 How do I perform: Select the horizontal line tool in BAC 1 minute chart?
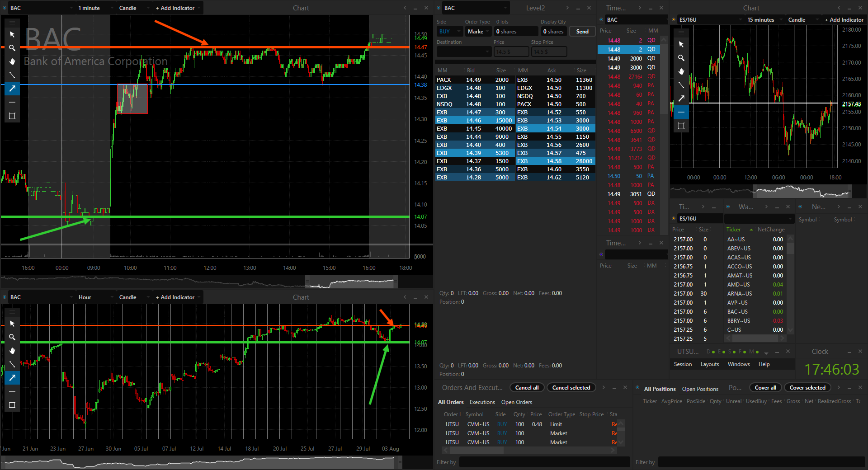point(12,102)
